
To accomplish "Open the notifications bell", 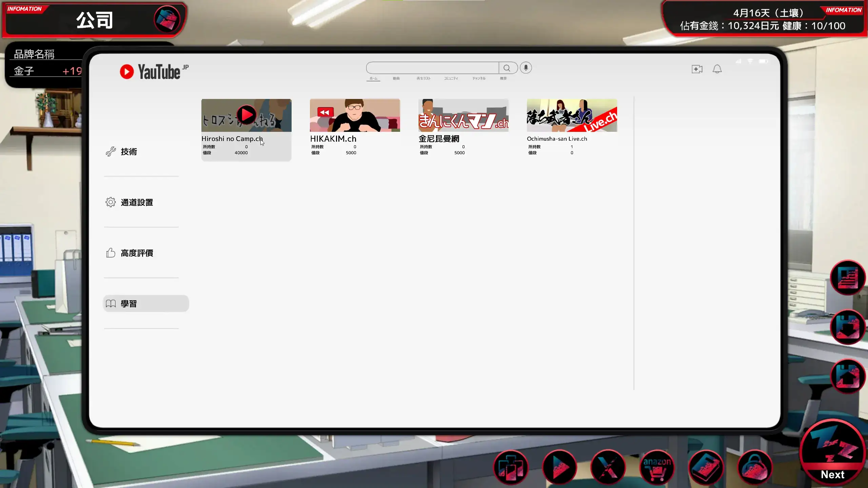I will click(717, 69).
